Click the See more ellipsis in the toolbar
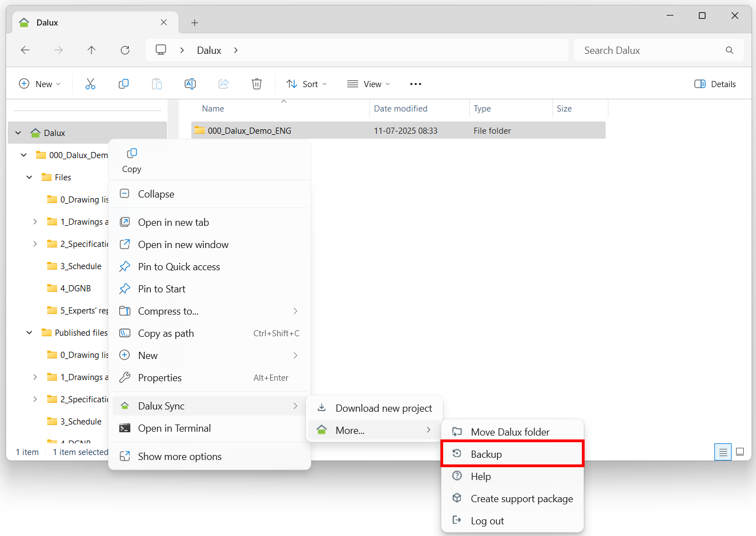Screen dimensions: 756x536 click(x=415, y=83)
